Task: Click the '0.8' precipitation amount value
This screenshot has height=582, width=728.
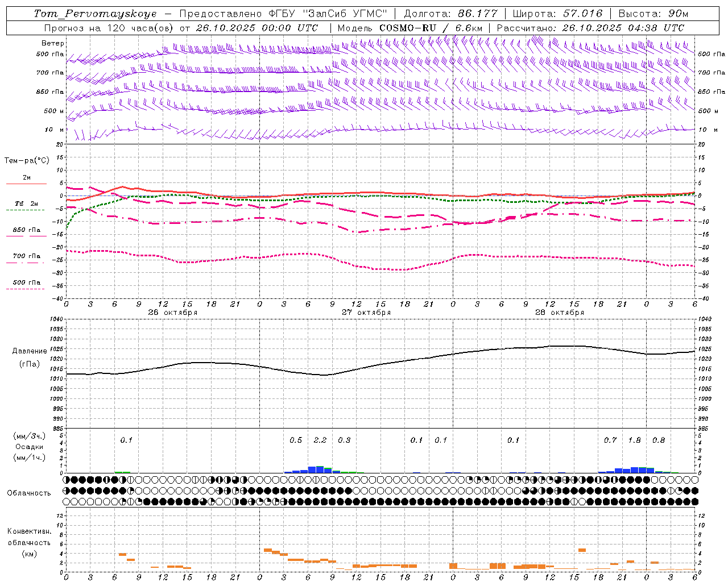Action: (x=659, y=440)
